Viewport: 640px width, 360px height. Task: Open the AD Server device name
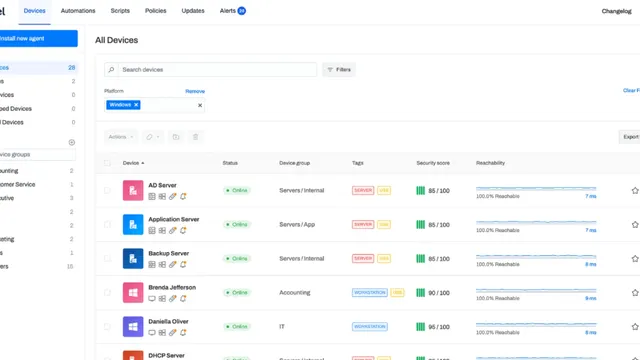162,185
